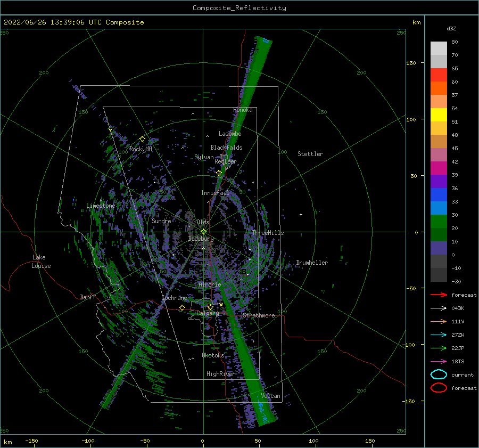
Task: Click the Stettler town label
Action: (310, 154)
